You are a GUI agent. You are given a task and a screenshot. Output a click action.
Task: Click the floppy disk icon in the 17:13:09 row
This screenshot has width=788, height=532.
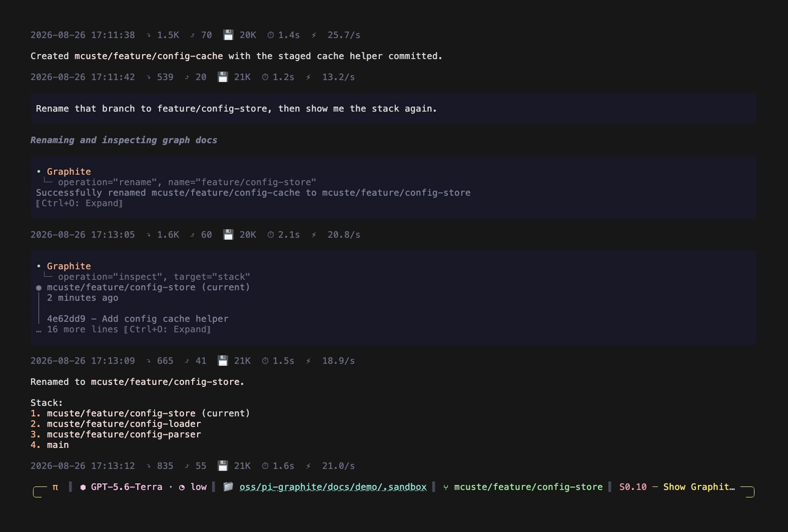pyautogui.click(x=223, y=361)
